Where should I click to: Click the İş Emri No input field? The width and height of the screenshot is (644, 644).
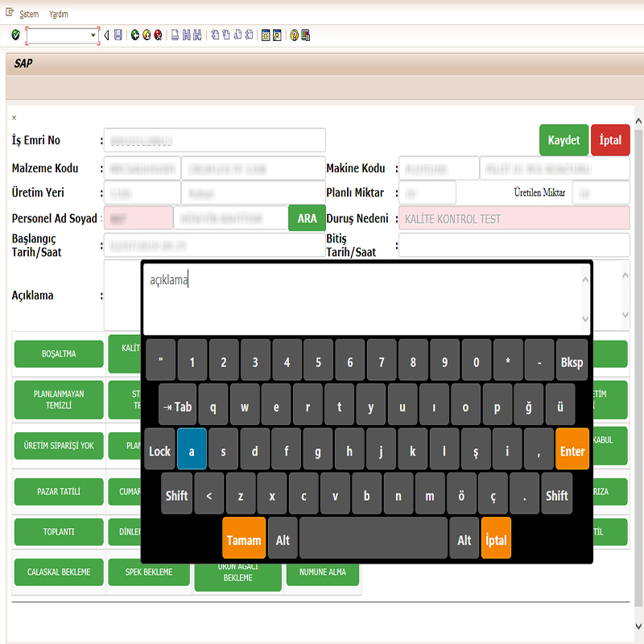[x=215, y=140]
